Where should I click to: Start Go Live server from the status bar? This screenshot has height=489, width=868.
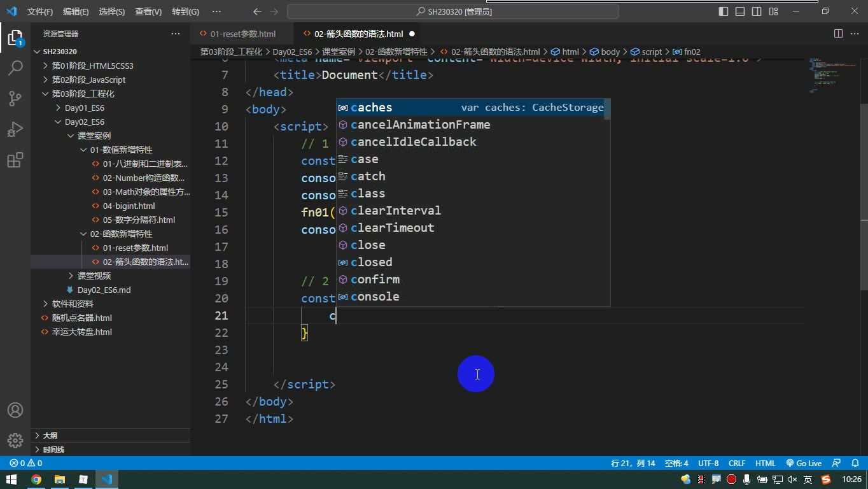[804, 464]
